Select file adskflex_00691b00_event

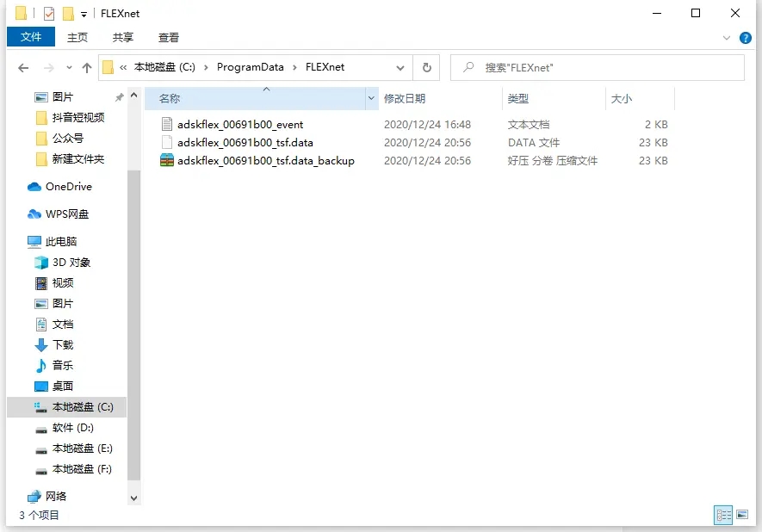(240, 124)
